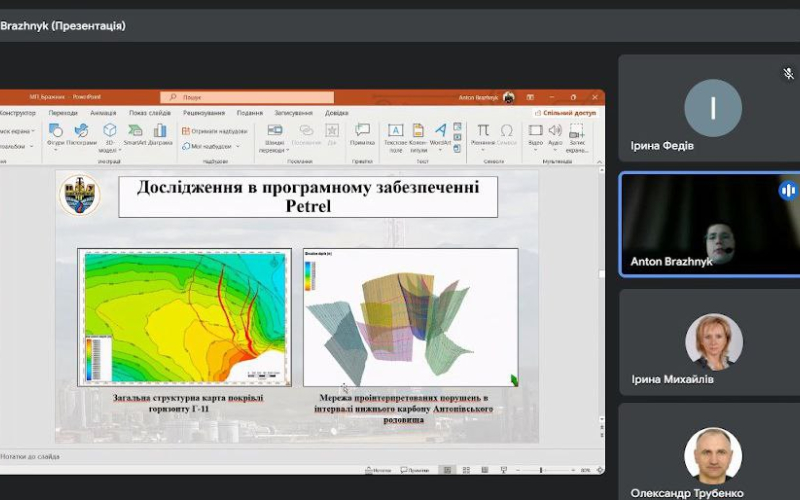Insert a SmartArt graphic
Screen dimensions: 800x500
[135, 135]
